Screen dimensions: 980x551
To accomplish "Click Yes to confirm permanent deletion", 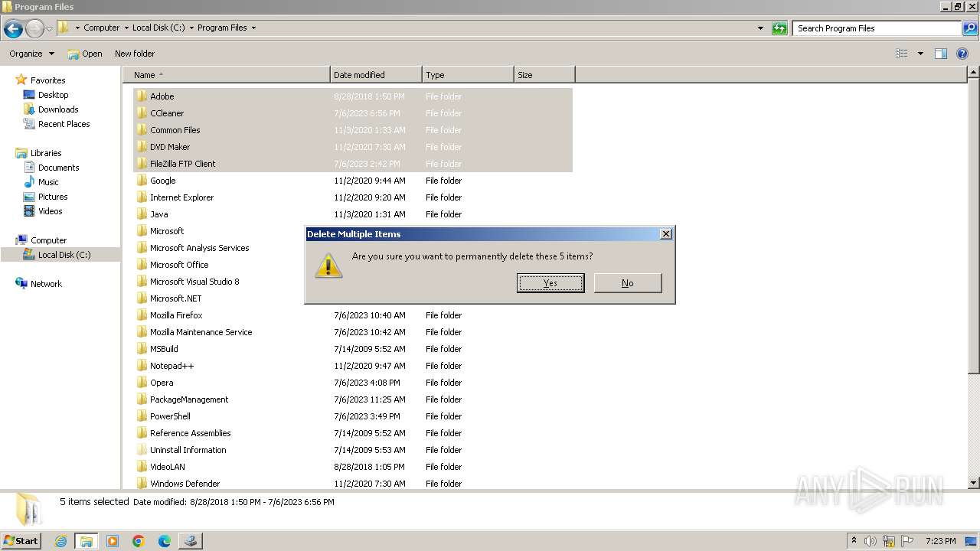I will point(550,283).
